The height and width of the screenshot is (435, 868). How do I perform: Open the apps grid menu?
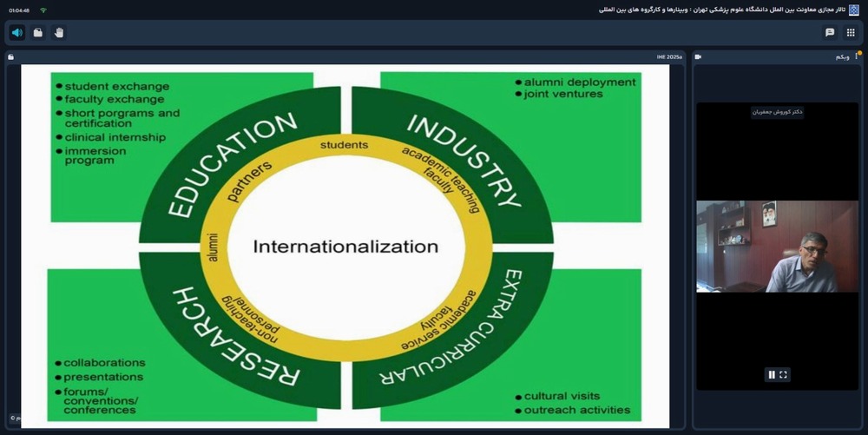pos(851,33)
